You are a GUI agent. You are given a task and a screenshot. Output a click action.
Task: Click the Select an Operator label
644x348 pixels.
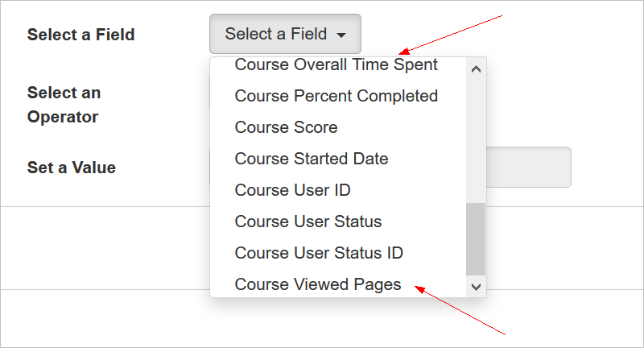click(x=63, y=105)
